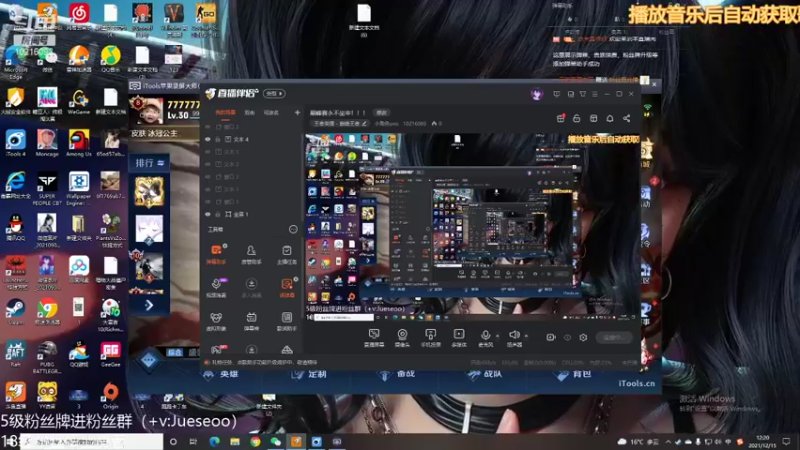Click the start-streaming button at bottom right
Viewport: 800px width, 450px height.
[614, 337]
